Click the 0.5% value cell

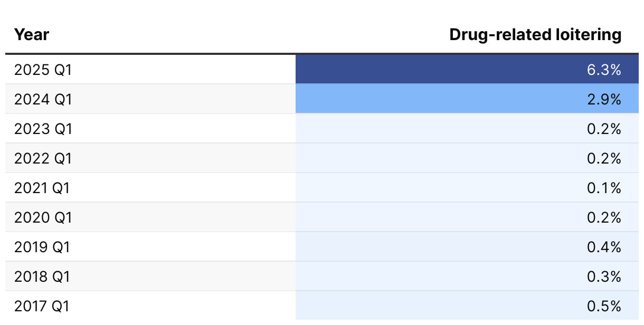click(x=467, y=305)
